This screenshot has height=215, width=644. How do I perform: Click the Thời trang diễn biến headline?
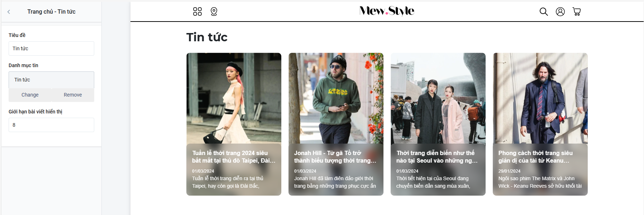click(437, 157)
